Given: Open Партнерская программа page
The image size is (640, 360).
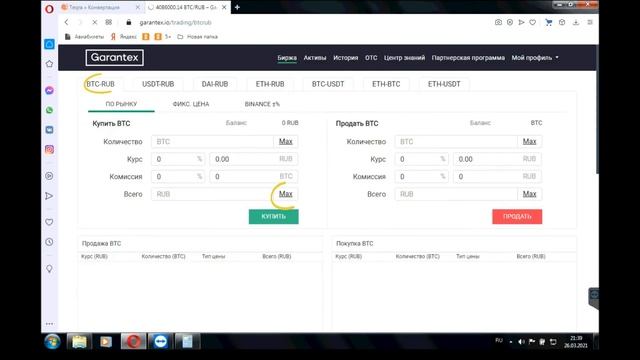Looking at the screenshot, I should click(x=468, y=58).
